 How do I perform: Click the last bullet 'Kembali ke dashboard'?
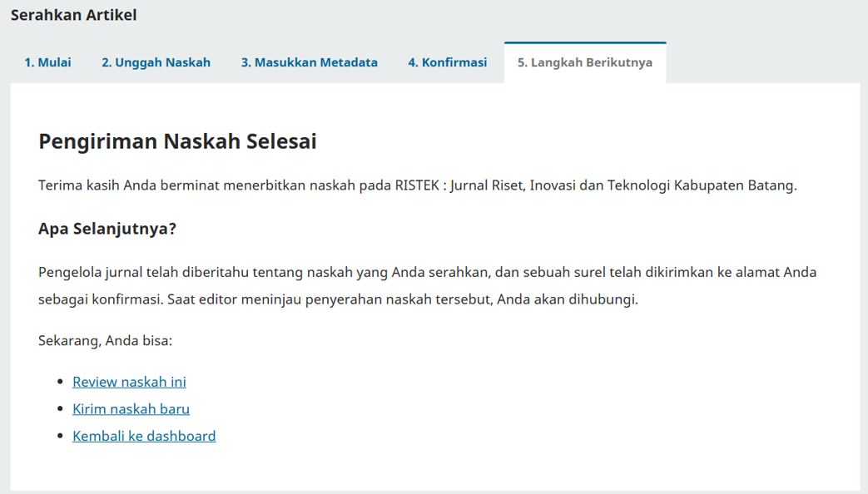(x=144, y=436)
